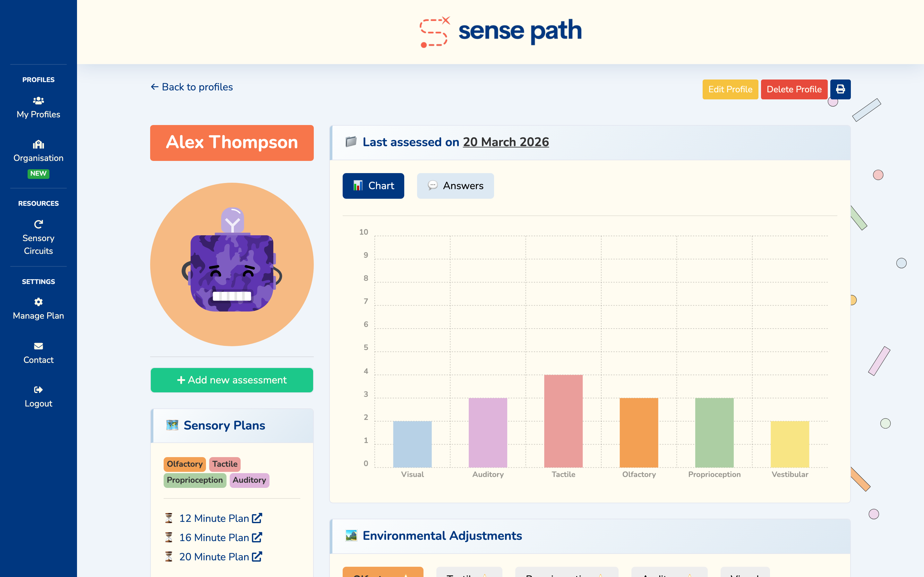924x577 pixels.
Task: Click the Tactile bar in the chart
Action: point(563,420)
